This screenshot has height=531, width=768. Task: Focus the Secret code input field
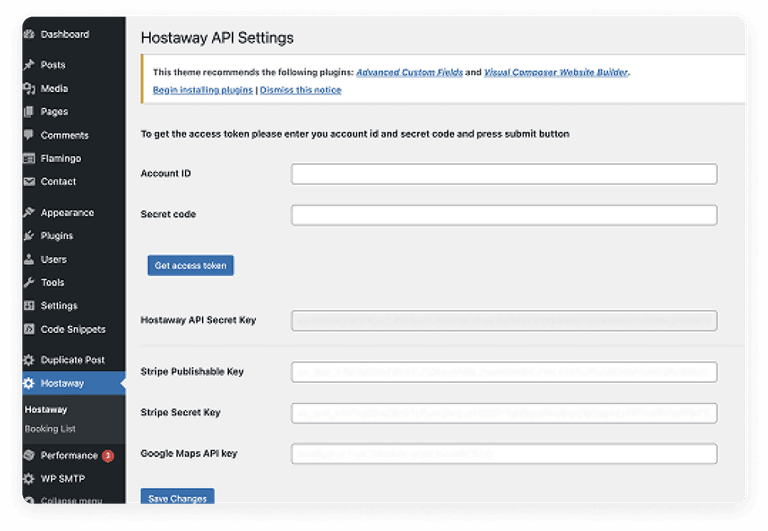click(x=504, y=215)
